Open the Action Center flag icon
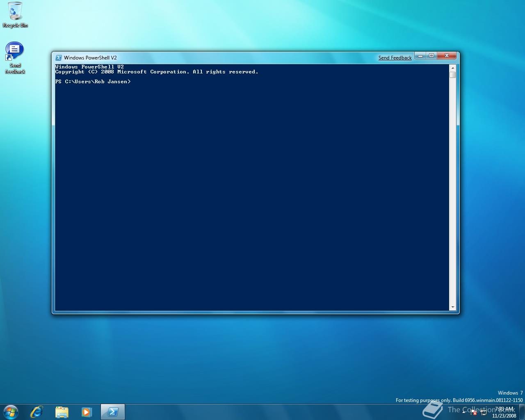The height and width of the screenshot is (420, 525). (x=474, y=412)
